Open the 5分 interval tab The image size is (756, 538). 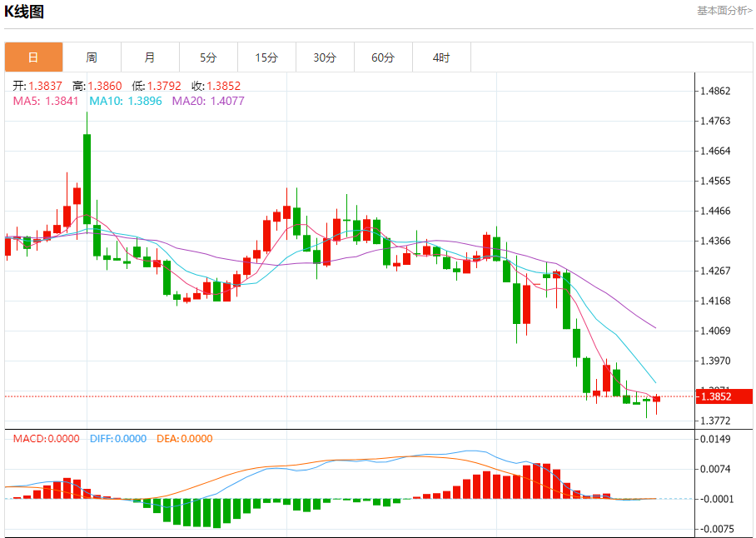[208, 57]
